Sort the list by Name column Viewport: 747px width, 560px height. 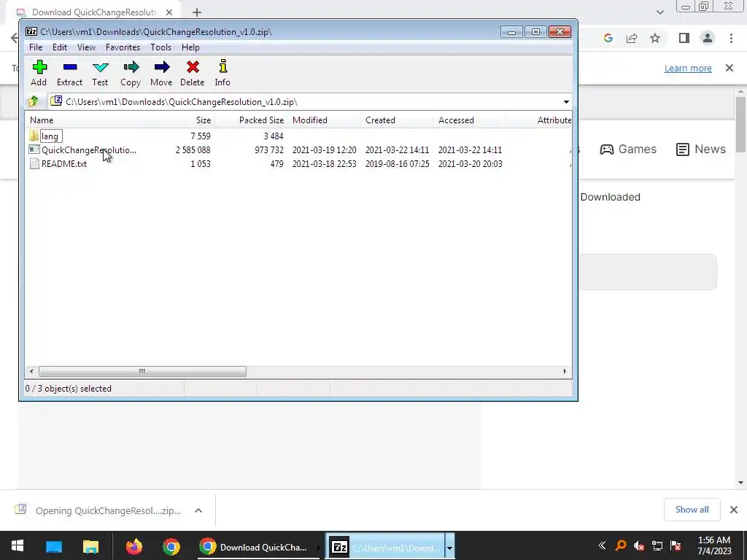click(83, 120)
